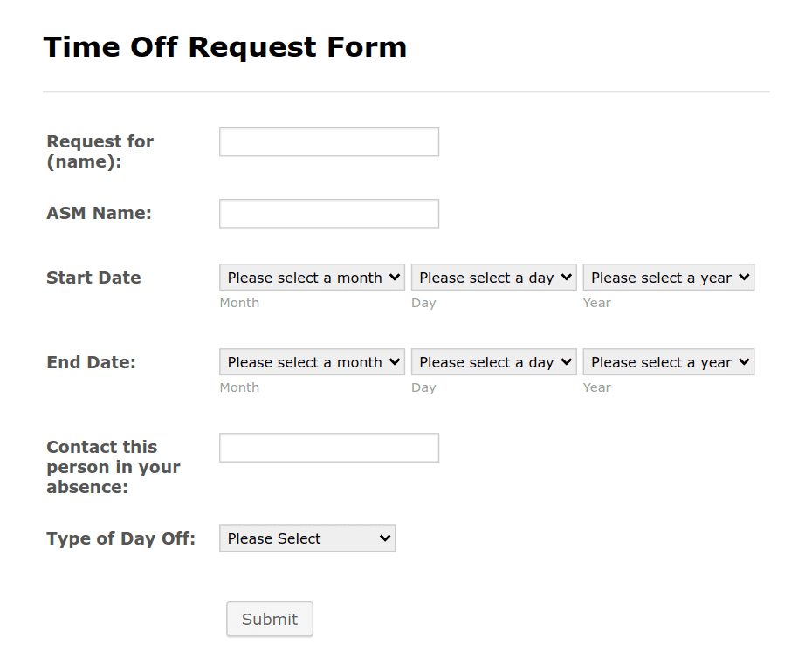
Task: Open the End Date year dropdown
Action: (x=668, y=361)
